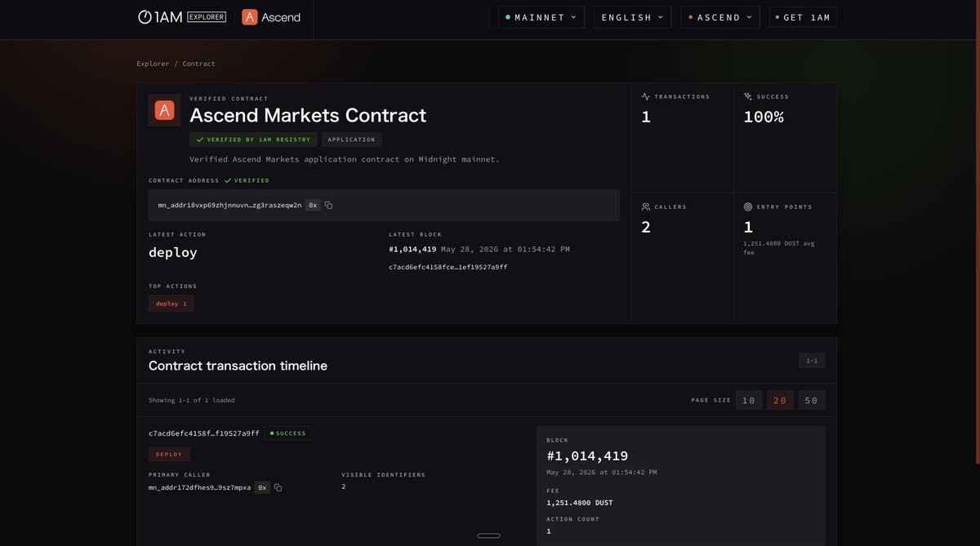
Task: Open the ENGLISH language dropdown
Action: pyautogui.click(x=632, y=17)
